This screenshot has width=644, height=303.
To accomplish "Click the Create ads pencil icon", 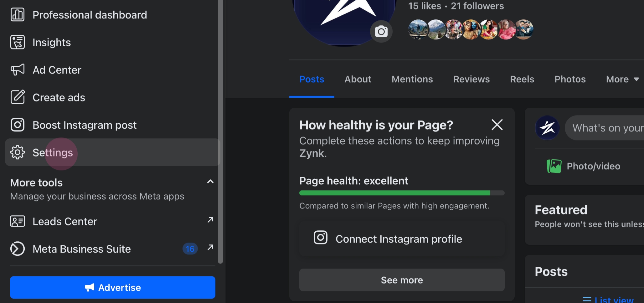I will 17,97.
